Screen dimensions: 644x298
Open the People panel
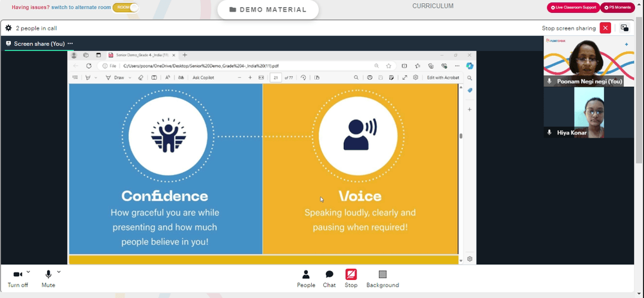click(x=306, y=279)
